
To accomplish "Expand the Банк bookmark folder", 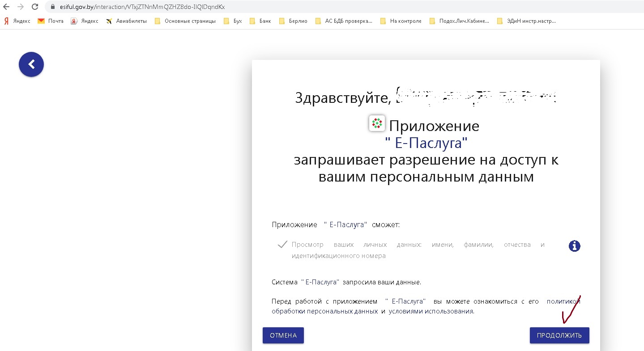I will (260, 21).
